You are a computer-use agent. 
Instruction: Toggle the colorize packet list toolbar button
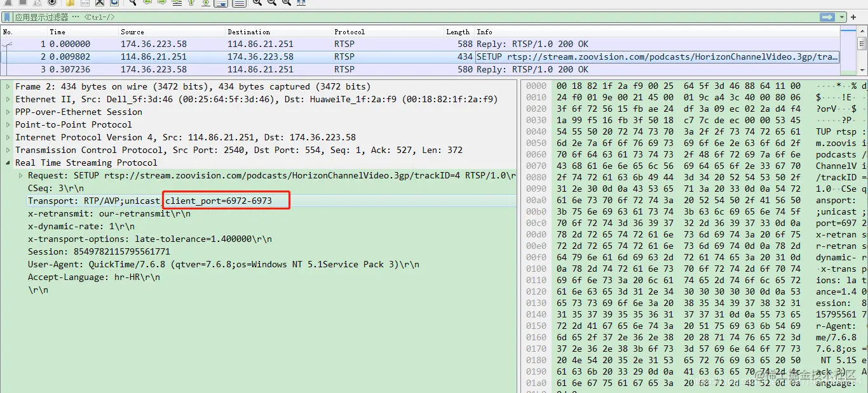[x=239, y=3]
